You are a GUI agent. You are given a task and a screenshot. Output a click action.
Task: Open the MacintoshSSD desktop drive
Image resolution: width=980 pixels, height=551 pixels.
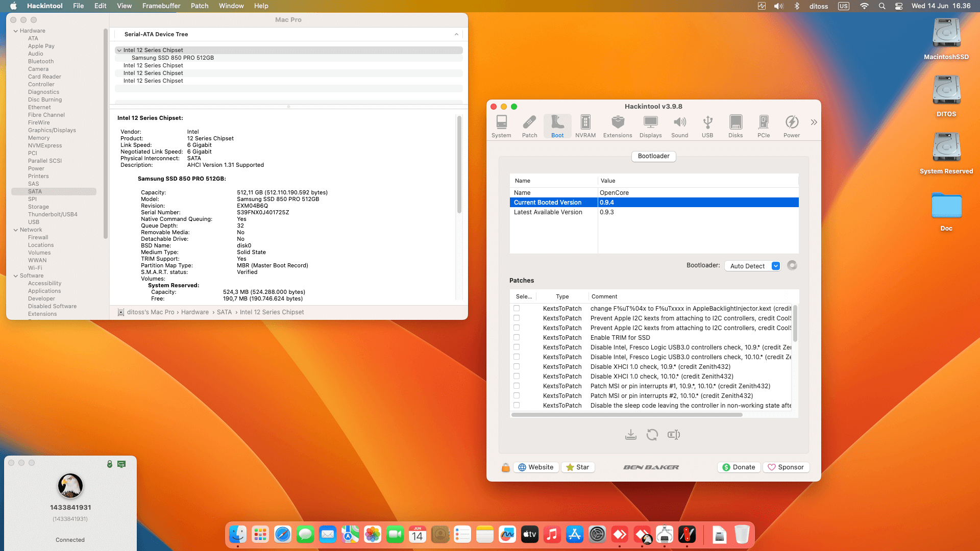pyautogui.click(x=946, y=39)
